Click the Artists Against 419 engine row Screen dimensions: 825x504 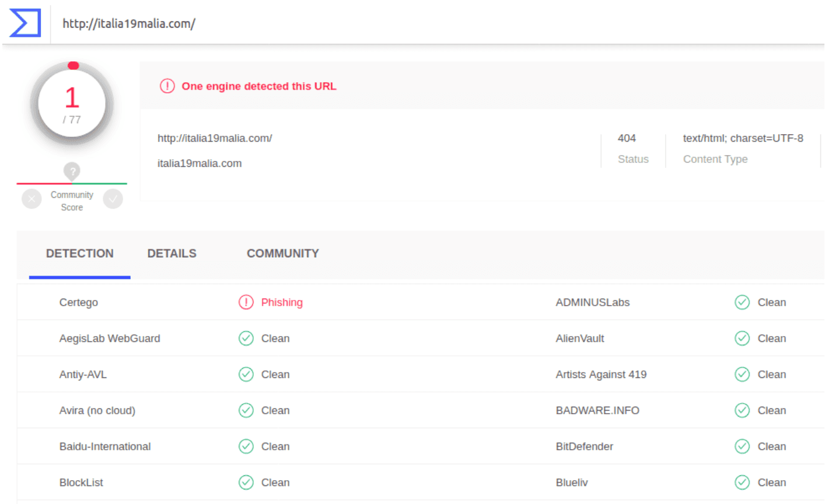[601, 374]
